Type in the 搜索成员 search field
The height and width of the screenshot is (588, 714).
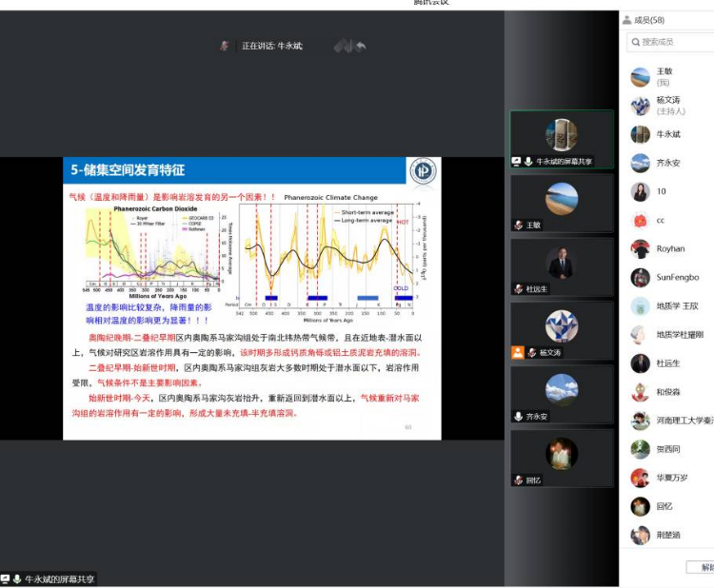coord(676,42)
